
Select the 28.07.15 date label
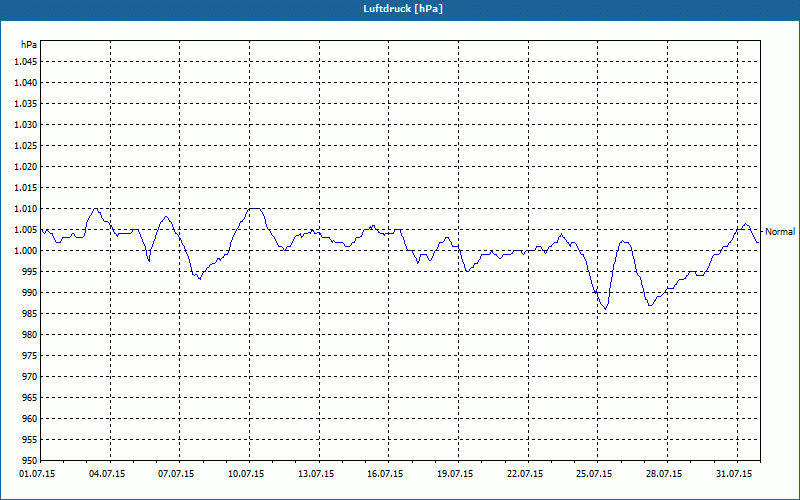point(664,474)
